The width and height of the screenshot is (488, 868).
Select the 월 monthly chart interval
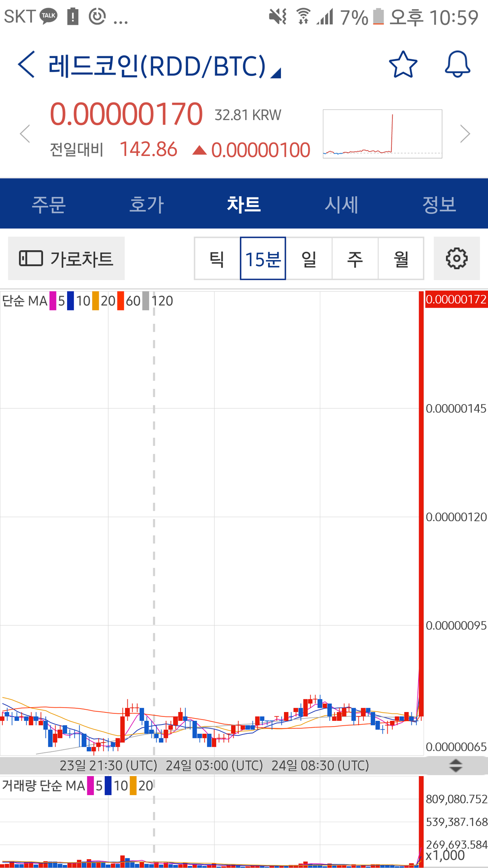point(401,259)
